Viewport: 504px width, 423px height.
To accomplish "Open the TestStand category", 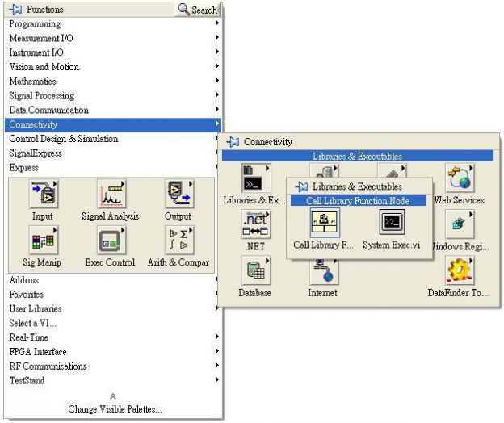I will [113, 380].
